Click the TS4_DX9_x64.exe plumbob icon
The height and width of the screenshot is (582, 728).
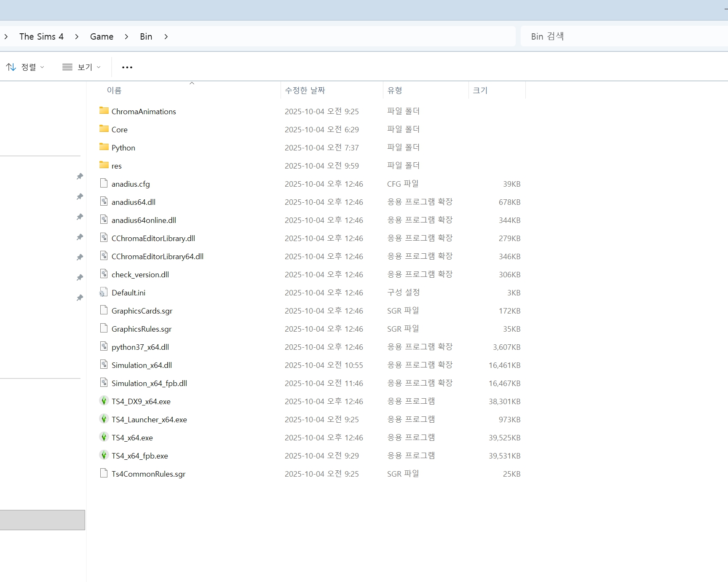coord(104,401)
